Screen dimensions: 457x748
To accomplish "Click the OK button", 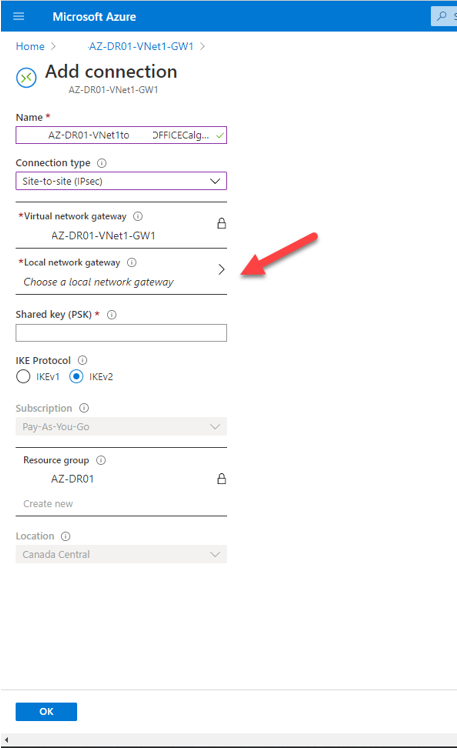I will tap(46, 711).
